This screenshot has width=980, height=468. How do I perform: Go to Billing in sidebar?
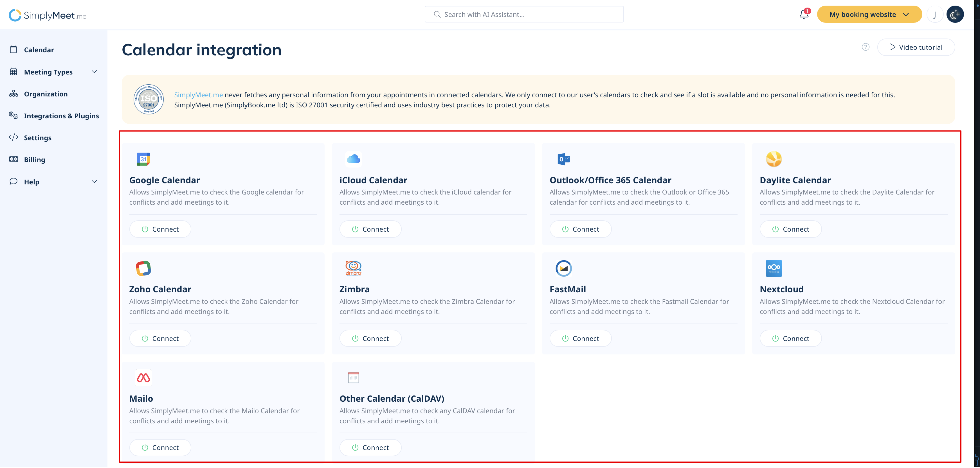tap(34, 160)
